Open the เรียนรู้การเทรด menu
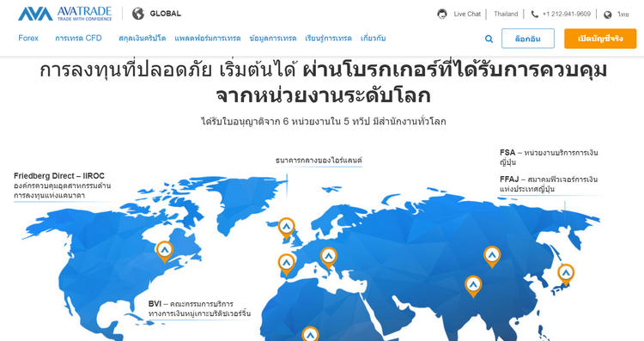This screenshot has height=341, width=644. [328, 38]
